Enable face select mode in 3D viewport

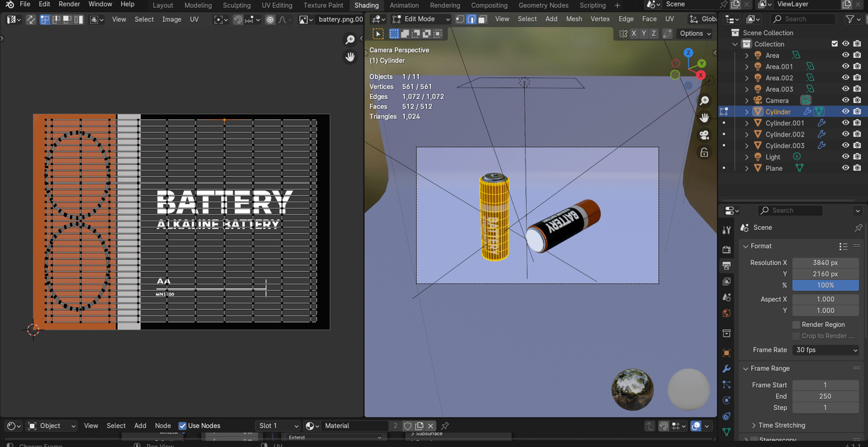tap(482, 19)
